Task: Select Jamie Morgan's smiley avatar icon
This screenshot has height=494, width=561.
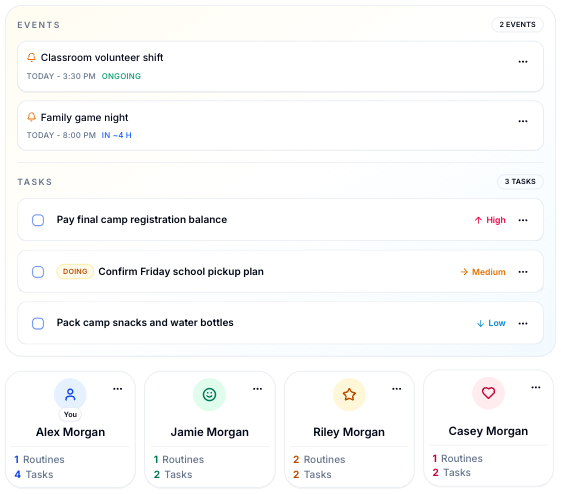Action: (209, 394)
